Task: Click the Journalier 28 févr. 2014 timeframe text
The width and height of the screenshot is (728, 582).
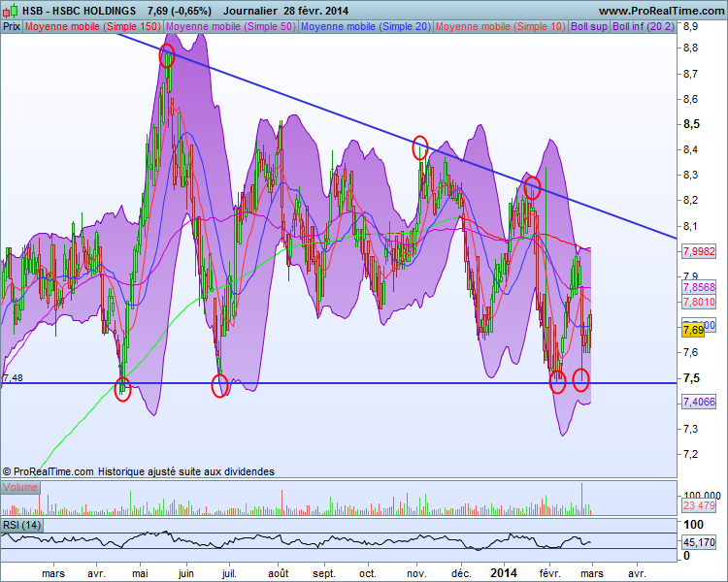Action: click(x=285, y=11)
